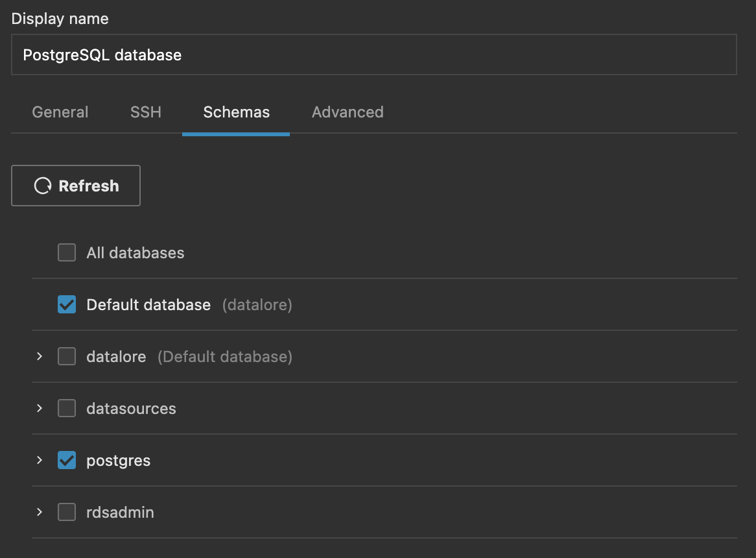
Task: Expand the postgres database node
Action: point(39,460)
